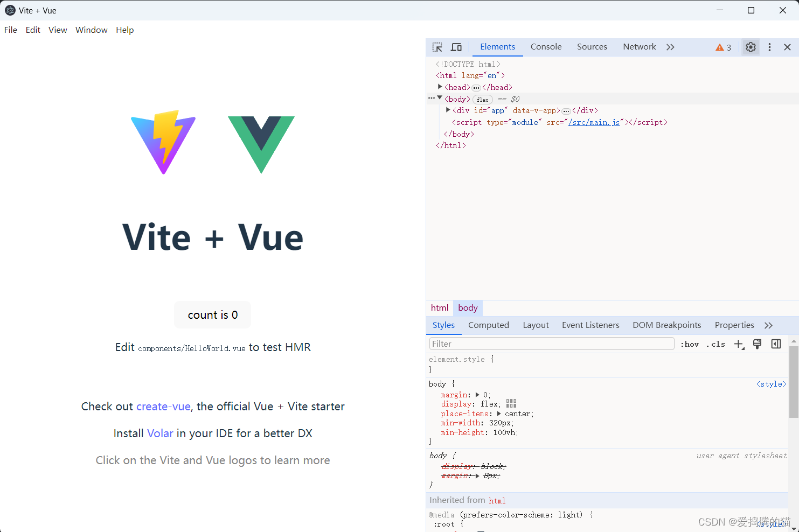Show more DevTools tabs with chevron
The image size is (799, 532).
(x=670, y=47)
